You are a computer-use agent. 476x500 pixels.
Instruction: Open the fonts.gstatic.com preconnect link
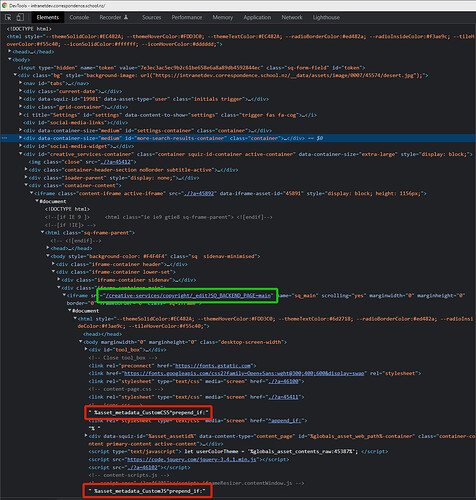tap(212, 366)
